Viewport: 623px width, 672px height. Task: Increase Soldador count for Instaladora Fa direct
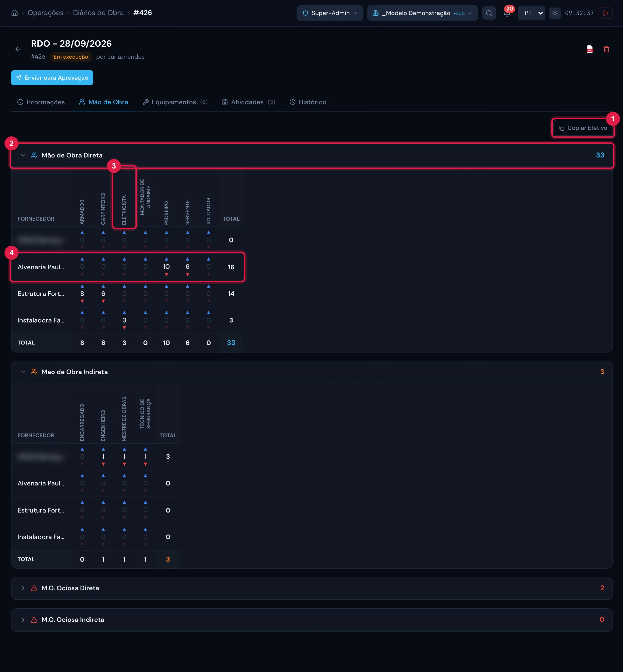point(209,313)
